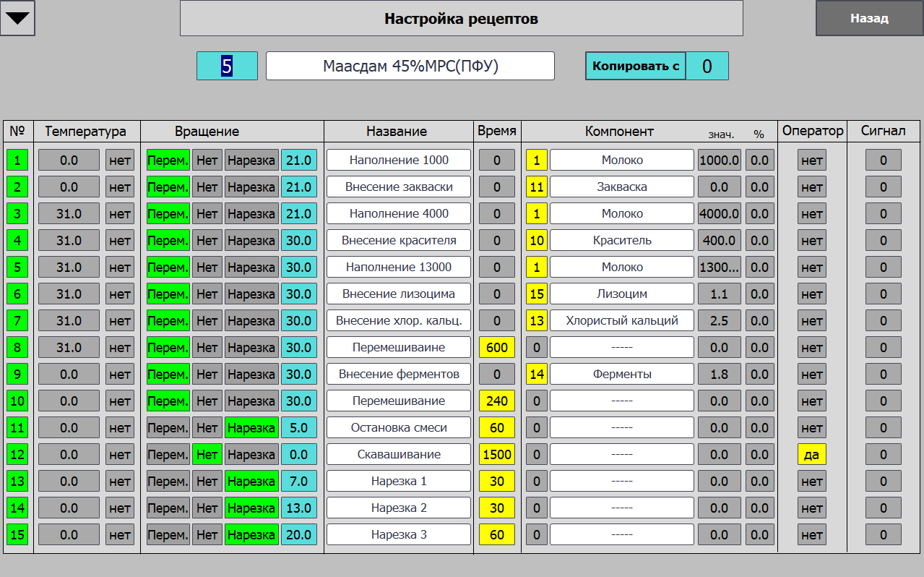
Task: Click the rotation speed 13.0 for Нарезка 2
Action: pyautogui.click(x=298, y=508)
